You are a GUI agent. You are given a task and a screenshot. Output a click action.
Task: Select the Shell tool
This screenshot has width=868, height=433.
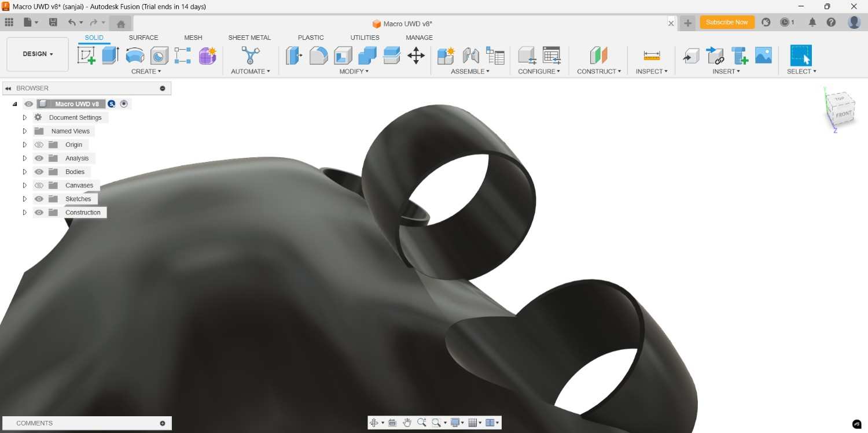(343, 55)
